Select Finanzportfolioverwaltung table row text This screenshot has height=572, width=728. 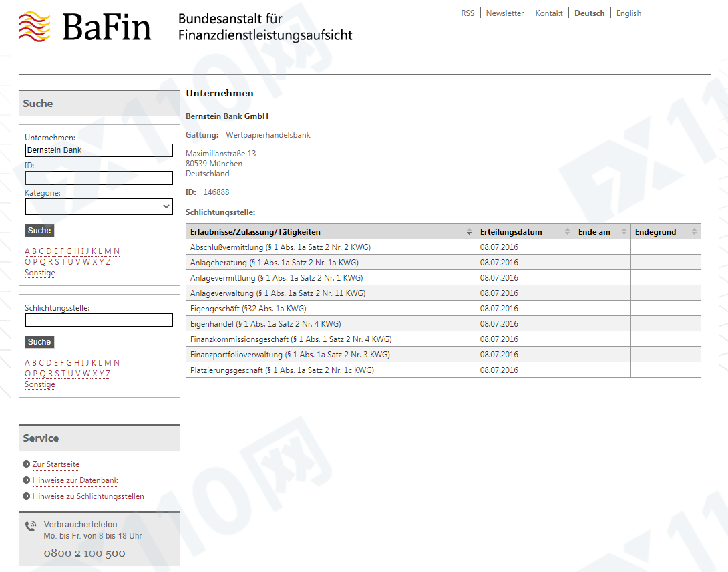[290, 355]
